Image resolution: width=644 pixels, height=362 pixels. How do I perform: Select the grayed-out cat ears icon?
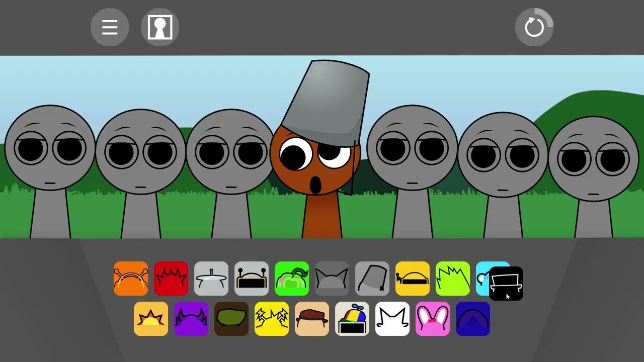(332, 279)
